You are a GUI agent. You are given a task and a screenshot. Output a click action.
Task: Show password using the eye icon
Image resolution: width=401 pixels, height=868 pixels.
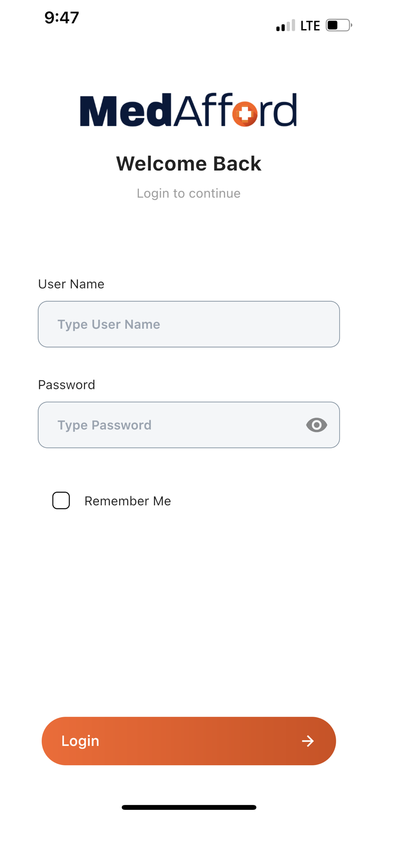(316, 425)
